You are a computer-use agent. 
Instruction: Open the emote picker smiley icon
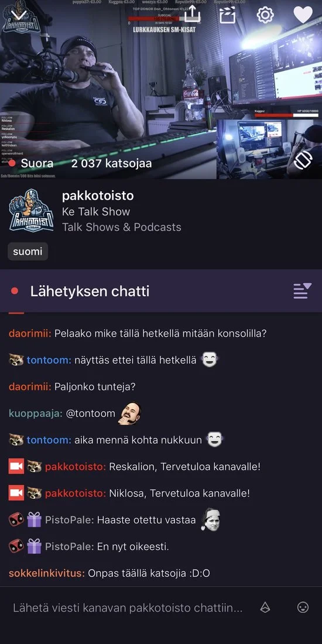click(x=303, y=608)
